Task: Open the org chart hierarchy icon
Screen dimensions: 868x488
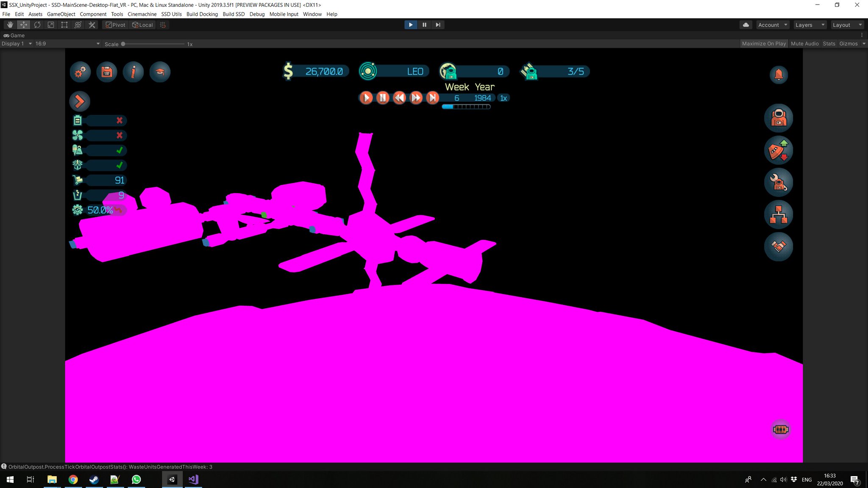Action: 779,214
